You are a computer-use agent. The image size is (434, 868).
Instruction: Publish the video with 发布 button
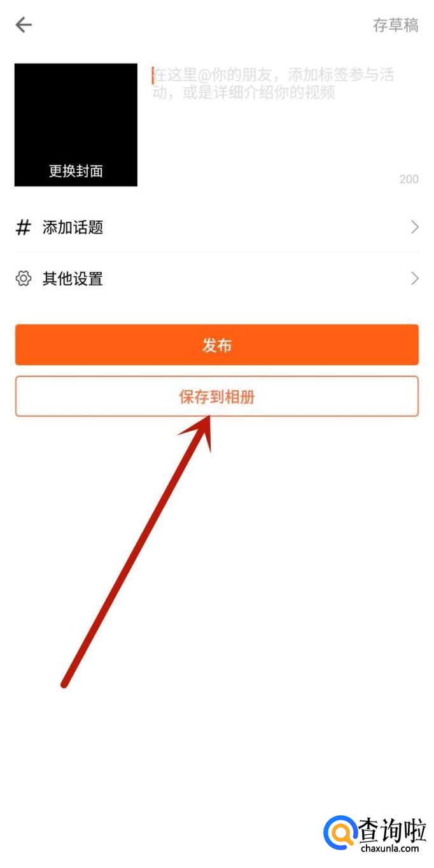[x=217, y=345]
